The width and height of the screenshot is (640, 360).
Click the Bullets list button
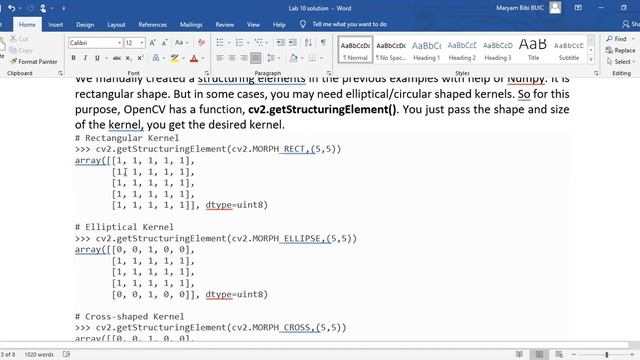(x=220, y=42)
